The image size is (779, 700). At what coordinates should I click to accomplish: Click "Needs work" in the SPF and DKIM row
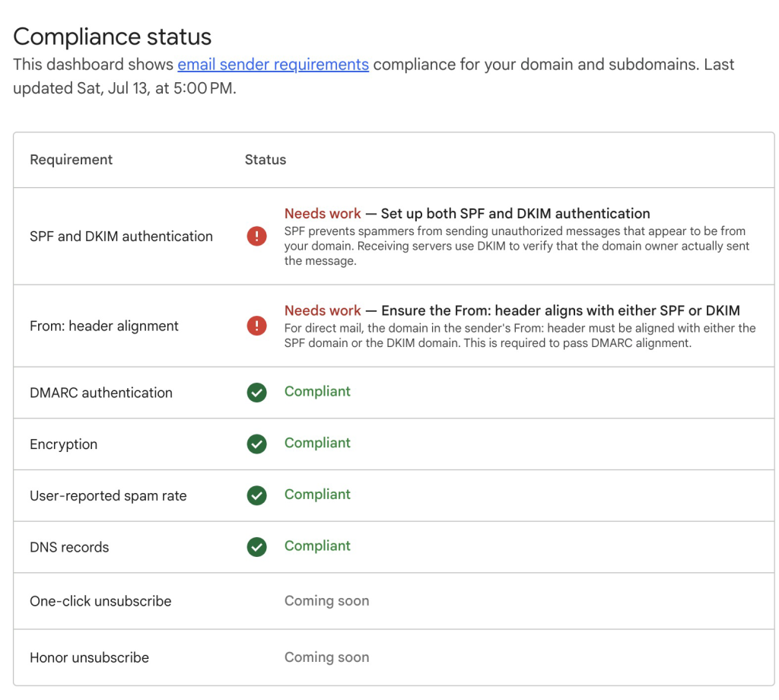click(323, 214)
